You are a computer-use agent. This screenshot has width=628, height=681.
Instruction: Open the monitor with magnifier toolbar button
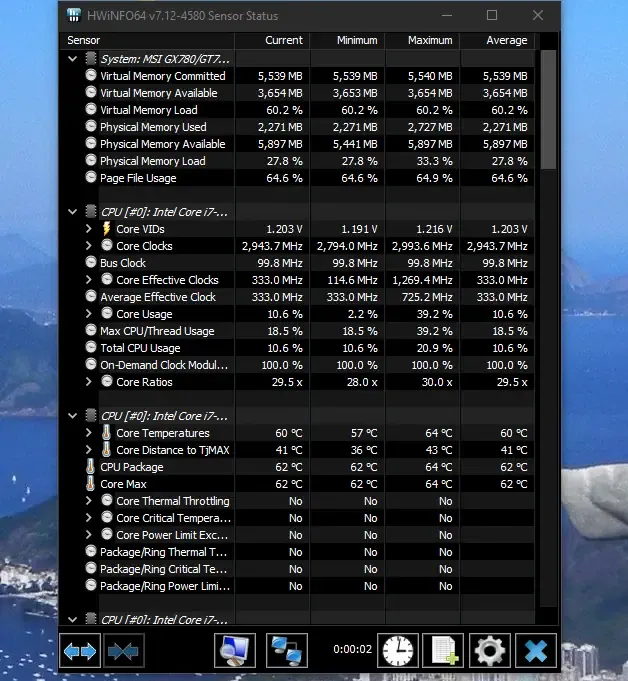tap(235, 650)
